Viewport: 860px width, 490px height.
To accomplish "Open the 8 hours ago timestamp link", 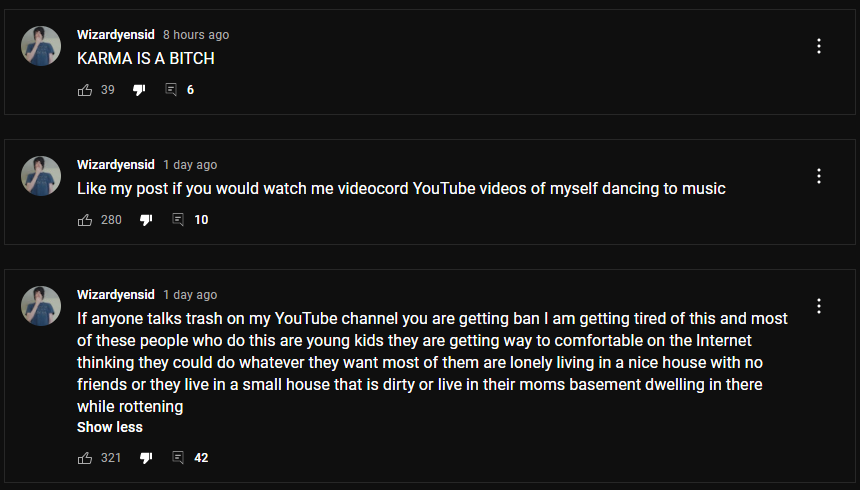I will point(196,35).
